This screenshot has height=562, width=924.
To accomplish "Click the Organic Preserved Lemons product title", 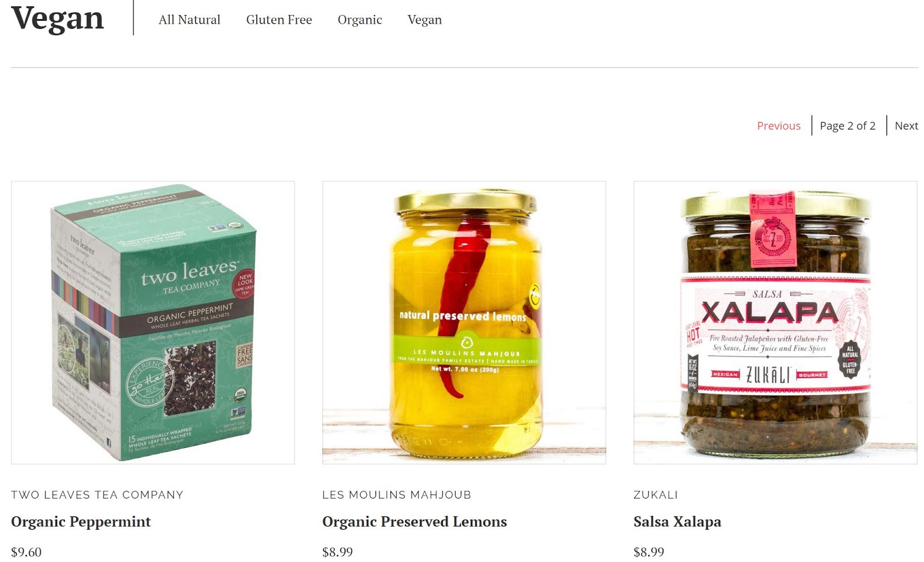I will (x=415, y=522).
